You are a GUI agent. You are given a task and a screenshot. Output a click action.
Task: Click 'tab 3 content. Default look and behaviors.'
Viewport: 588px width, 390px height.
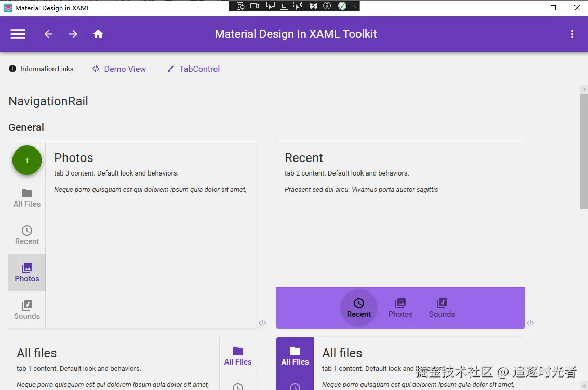coord(116,173)
